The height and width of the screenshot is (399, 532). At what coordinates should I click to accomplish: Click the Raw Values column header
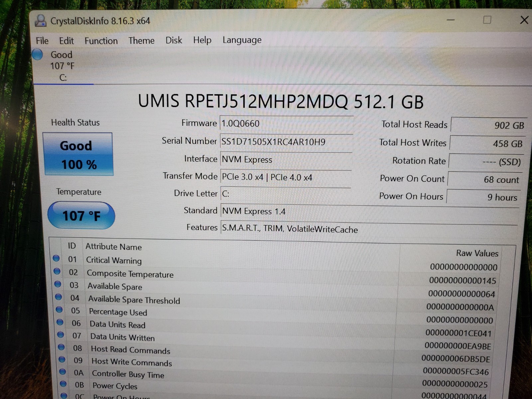tap(477, 253)
